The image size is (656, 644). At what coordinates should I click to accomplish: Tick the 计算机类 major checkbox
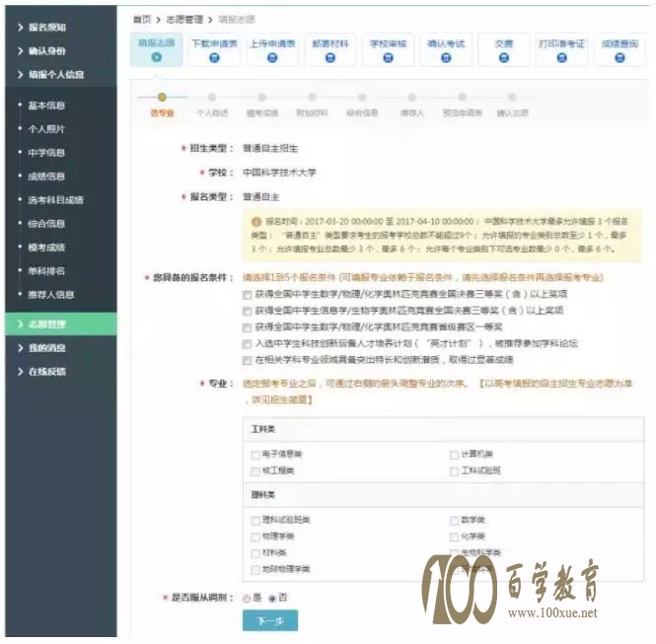click(x=454, y=455)
